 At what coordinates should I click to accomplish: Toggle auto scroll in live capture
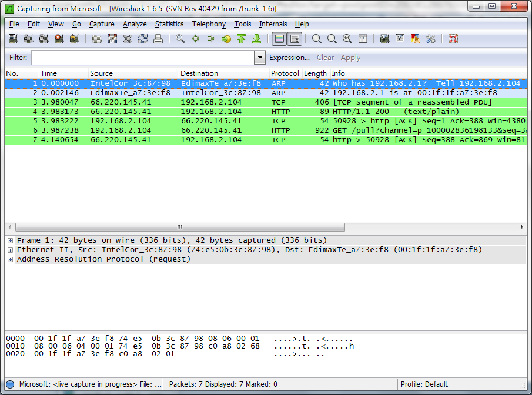tap(295, 39)
